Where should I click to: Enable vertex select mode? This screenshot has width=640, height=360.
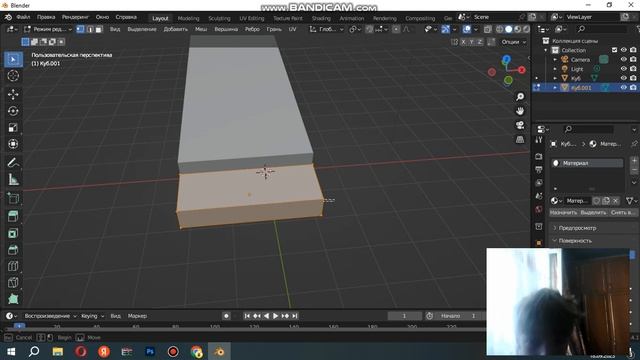[81, 29]
